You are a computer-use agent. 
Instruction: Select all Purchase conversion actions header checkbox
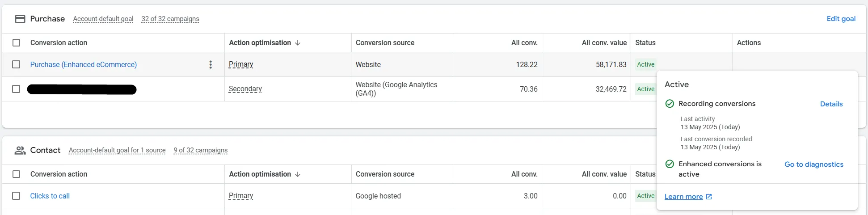tap(17, 43)
